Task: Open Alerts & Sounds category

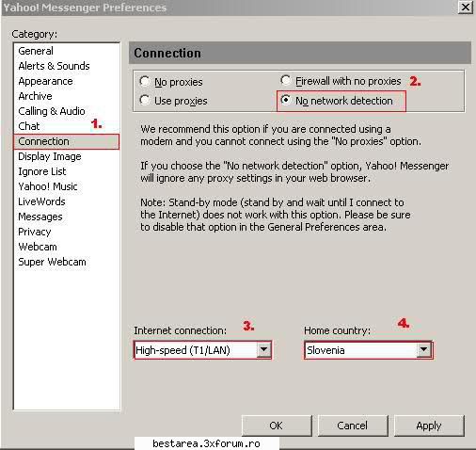Action: (67, 66)
